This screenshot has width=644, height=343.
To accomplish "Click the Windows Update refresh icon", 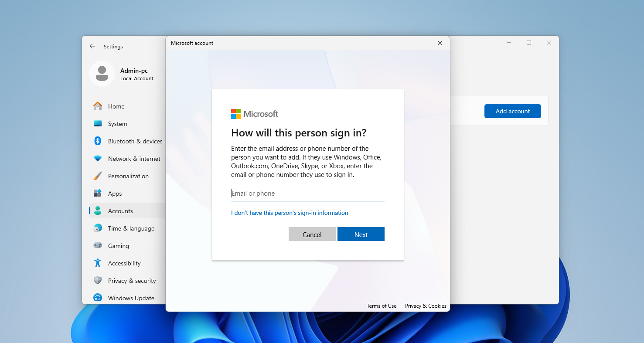I will (x=98, y=298).
